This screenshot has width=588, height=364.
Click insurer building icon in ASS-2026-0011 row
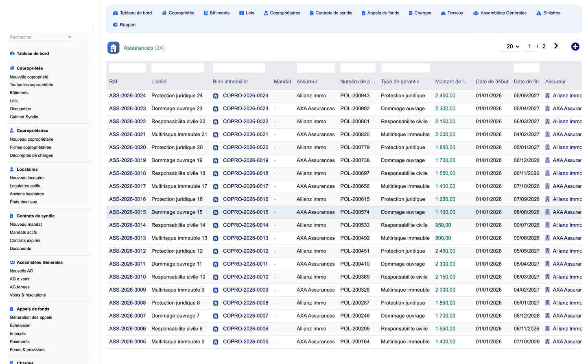tap(548, 264)
